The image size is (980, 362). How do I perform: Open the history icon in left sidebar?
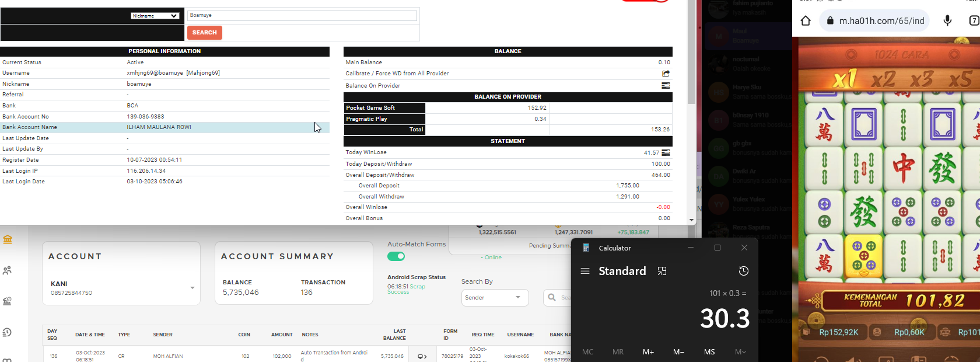tap(8, 332)
